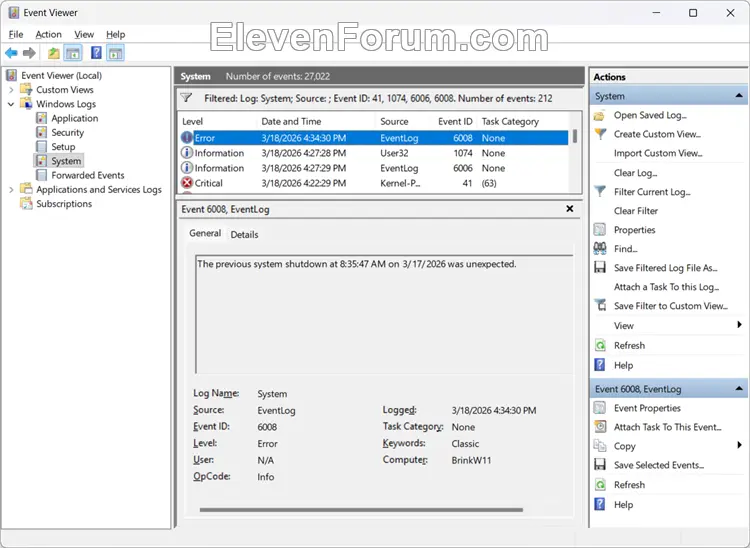Click Import Custom View... action
This screenshot has height=548, width=750.
[x=658, y=153]
